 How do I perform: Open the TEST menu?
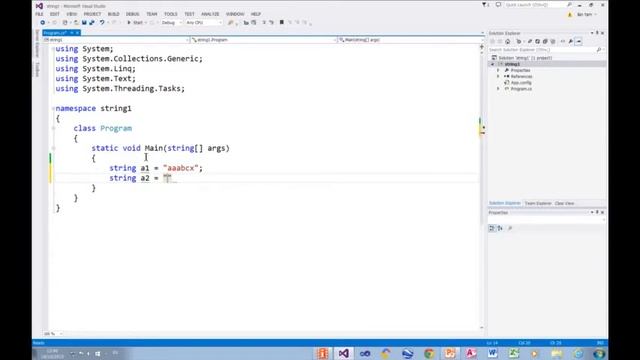189,14
